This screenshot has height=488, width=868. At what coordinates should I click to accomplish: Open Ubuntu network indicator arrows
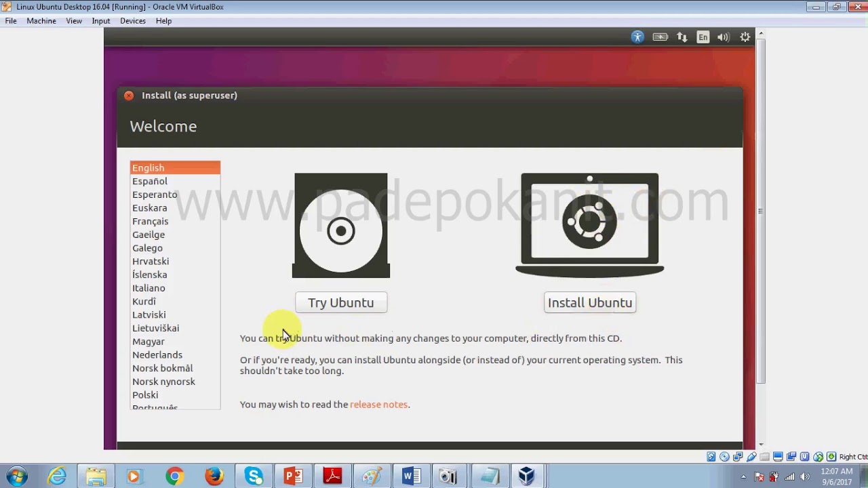tap(682, 37)
